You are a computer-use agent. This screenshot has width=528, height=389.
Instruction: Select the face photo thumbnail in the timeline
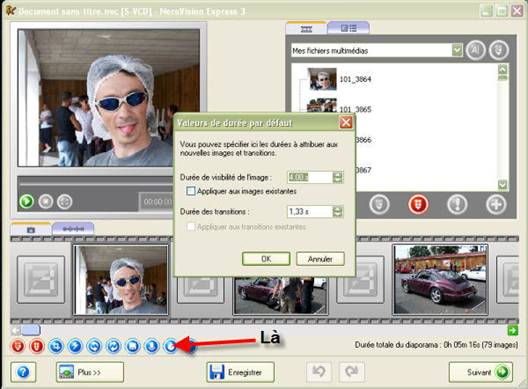point(121,280)
